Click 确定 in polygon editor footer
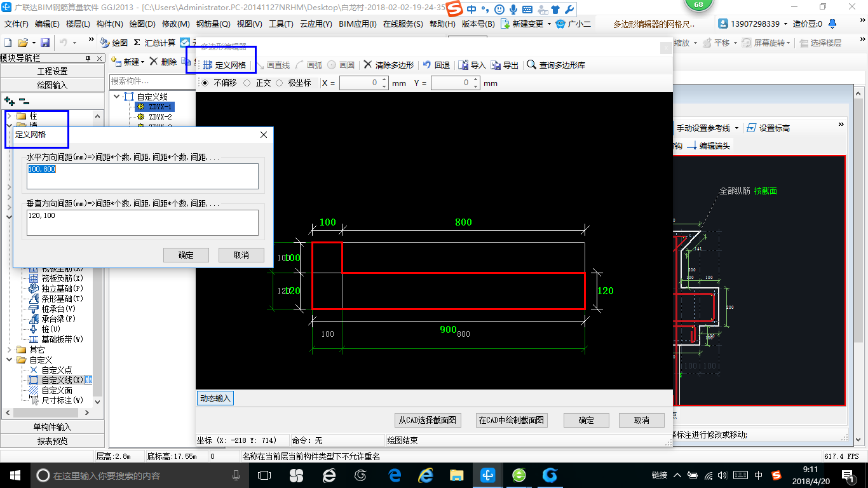868x488 pixels. (x=587, y=420)
